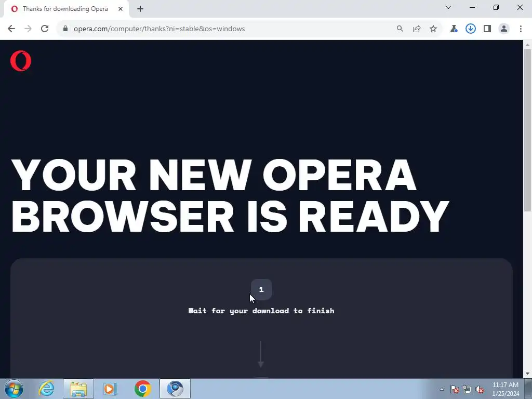Image resolution: width=532 pixels, height=399 pixels.
Task: Open the Chrome Labs flask icon
Action: click(x=454, y=29)
